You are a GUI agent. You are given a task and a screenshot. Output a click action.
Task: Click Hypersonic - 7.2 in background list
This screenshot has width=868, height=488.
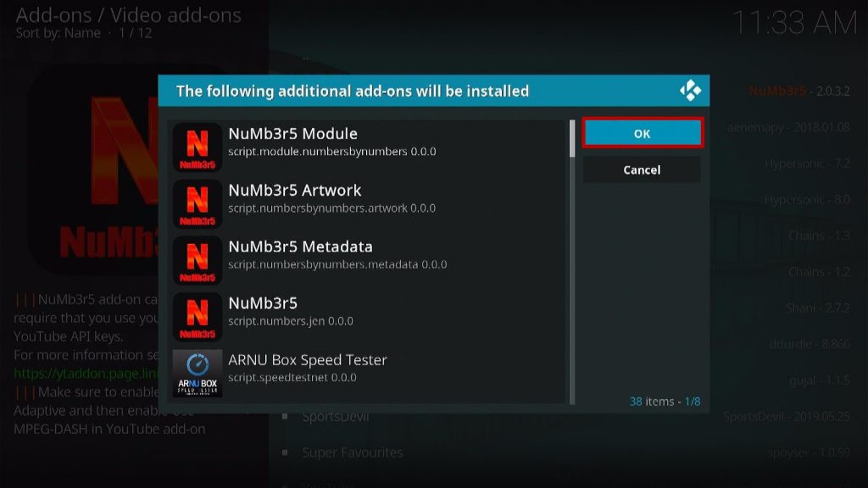807,164
